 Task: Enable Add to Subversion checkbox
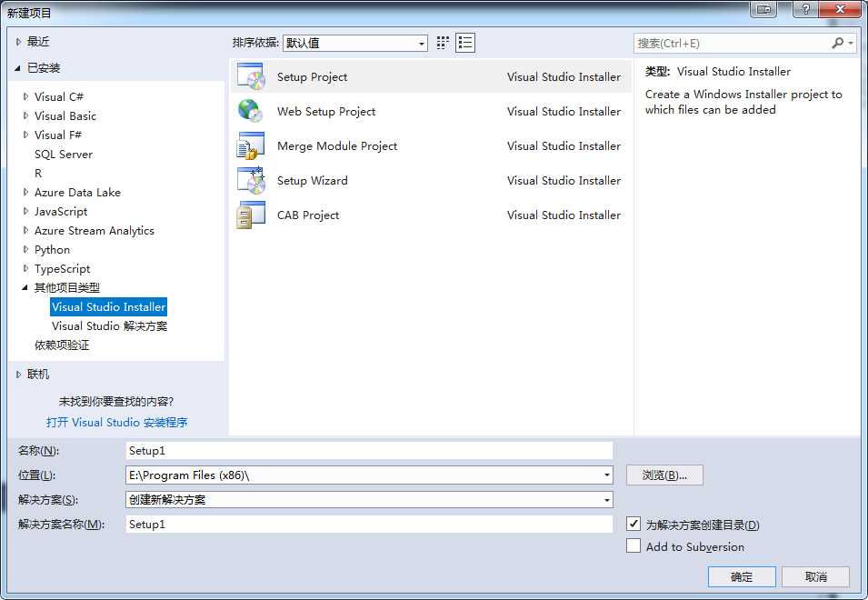click(634, 545)
